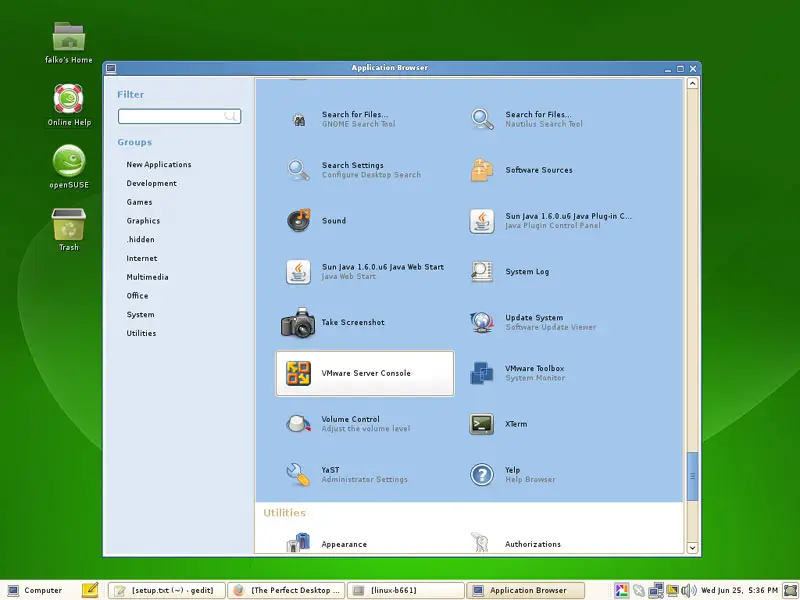
Task: Click the date and time clock
Action: 739,590
